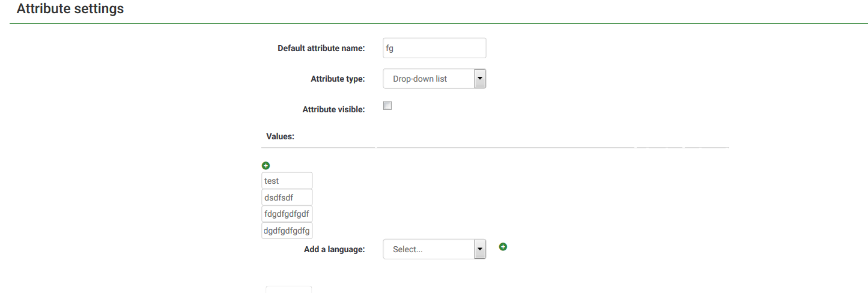Click the 'Attribute type:' label
Image resolution: width=868 pixels, height=293 pixels.
(337, 79)
